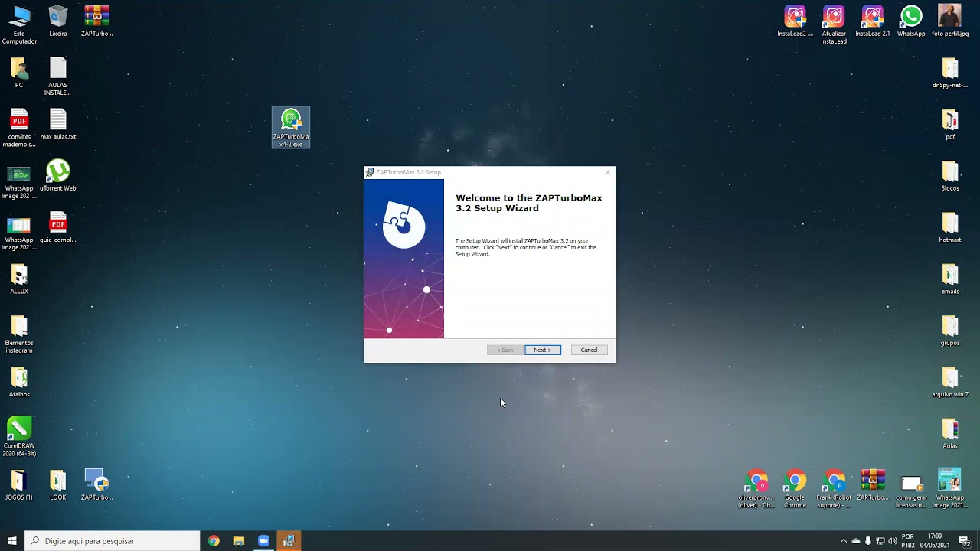Select the AULAS INSTALE text file
This screenshot has width=980, height=551.
pyautogui.click(x=58, y=77)
